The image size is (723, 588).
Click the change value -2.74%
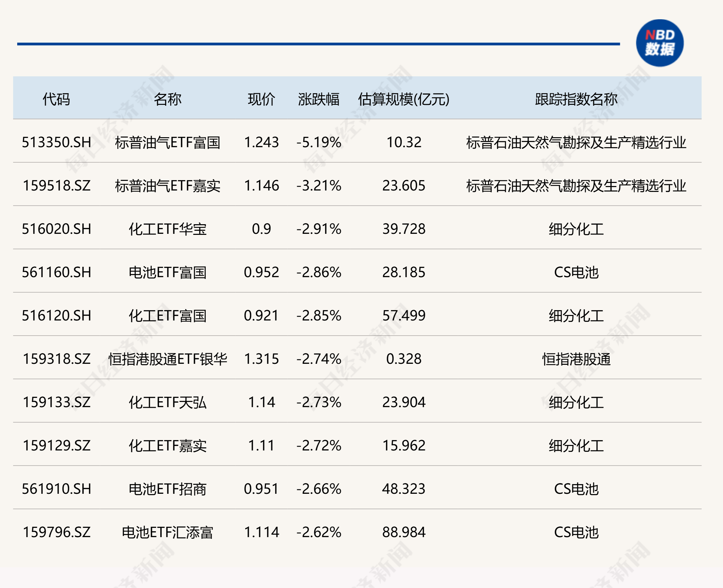[319, 359]
